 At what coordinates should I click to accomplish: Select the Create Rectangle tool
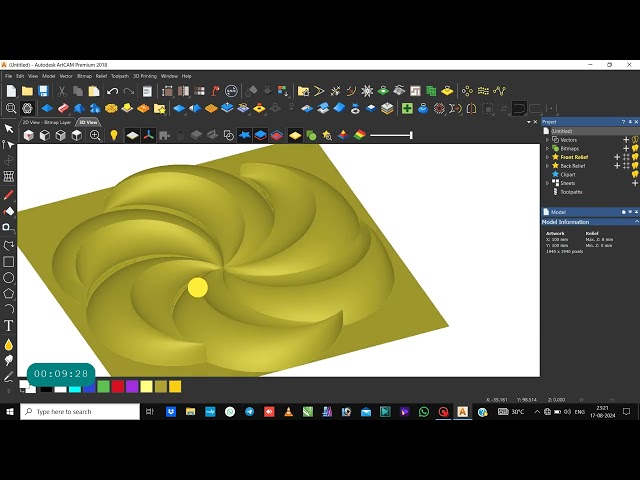[x=9, y=262]
